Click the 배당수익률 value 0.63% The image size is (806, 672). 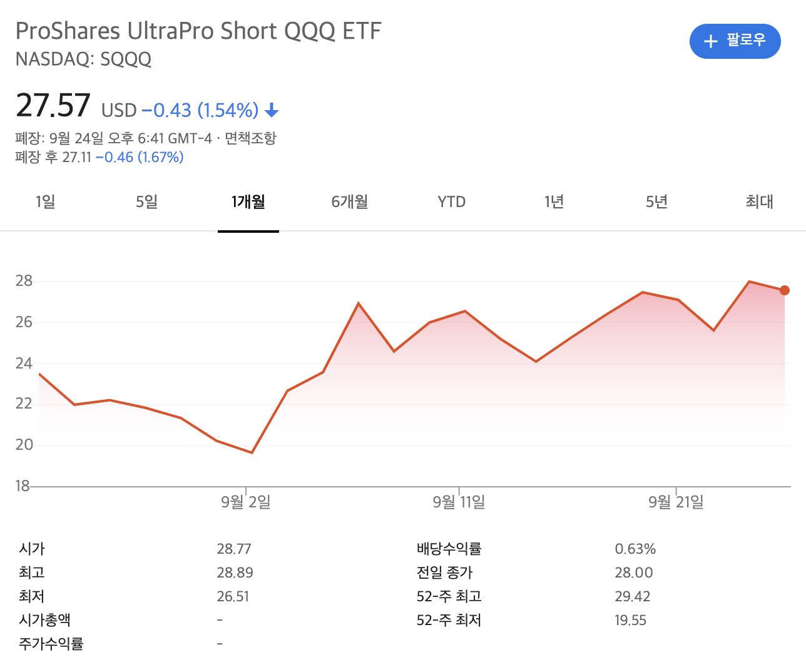coord(635,549)
